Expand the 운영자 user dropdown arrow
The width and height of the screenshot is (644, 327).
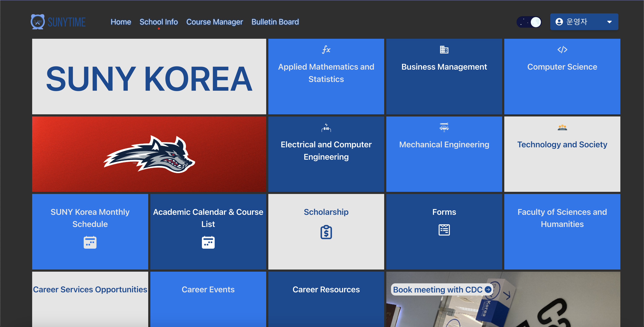(x=609, y=22)
